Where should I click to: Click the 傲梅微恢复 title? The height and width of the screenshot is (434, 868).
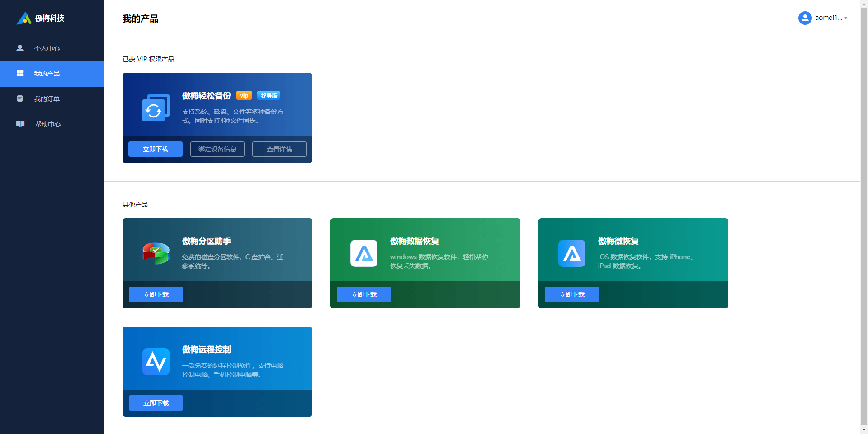point(618,241)
